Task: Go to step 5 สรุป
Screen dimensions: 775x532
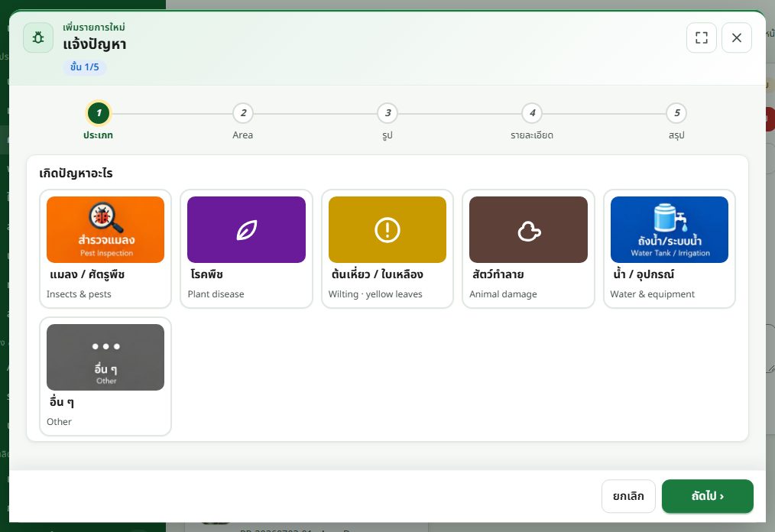Action: [676, 113]
